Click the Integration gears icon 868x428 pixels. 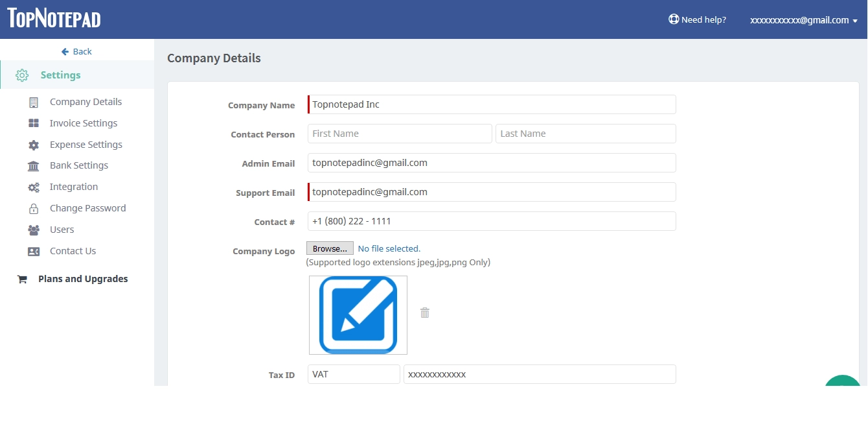coord(34,187)
